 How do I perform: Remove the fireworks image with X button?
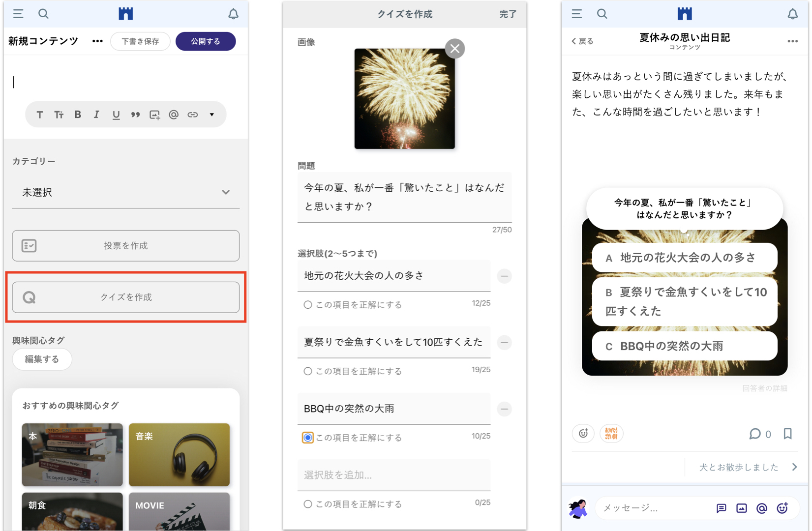(454, 49)
